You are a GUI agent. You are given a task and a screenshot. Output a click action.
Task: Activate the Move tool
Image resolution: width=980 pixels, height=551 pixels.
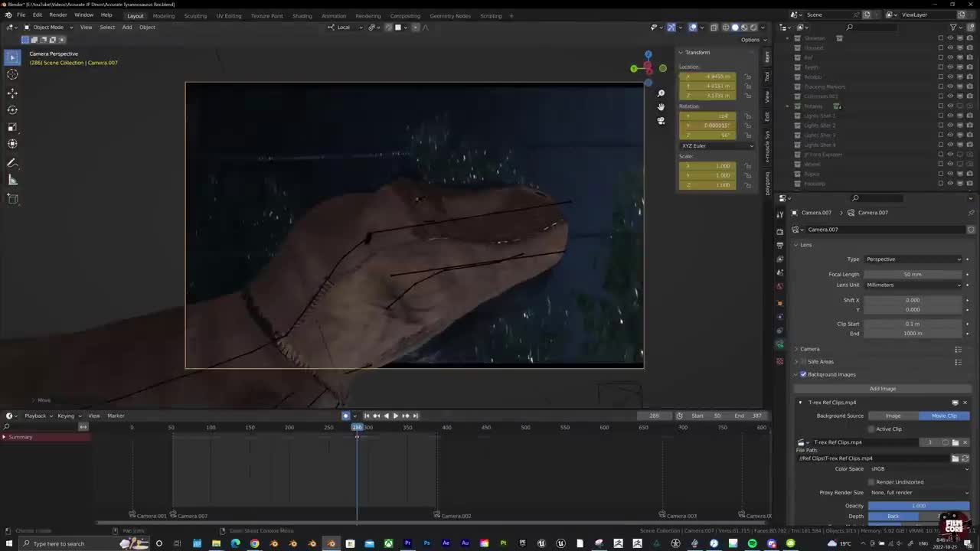(12, 93)
